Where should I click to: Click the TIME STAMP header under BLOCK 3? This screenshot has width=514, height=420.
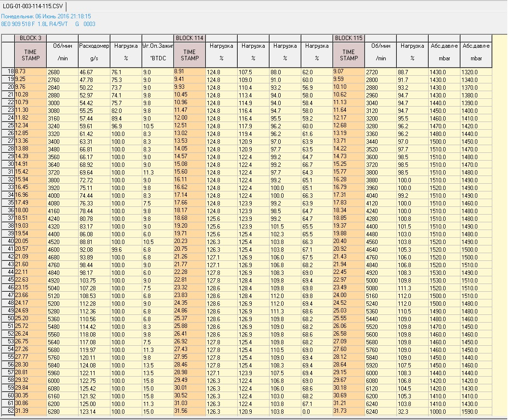coord(30,55)
